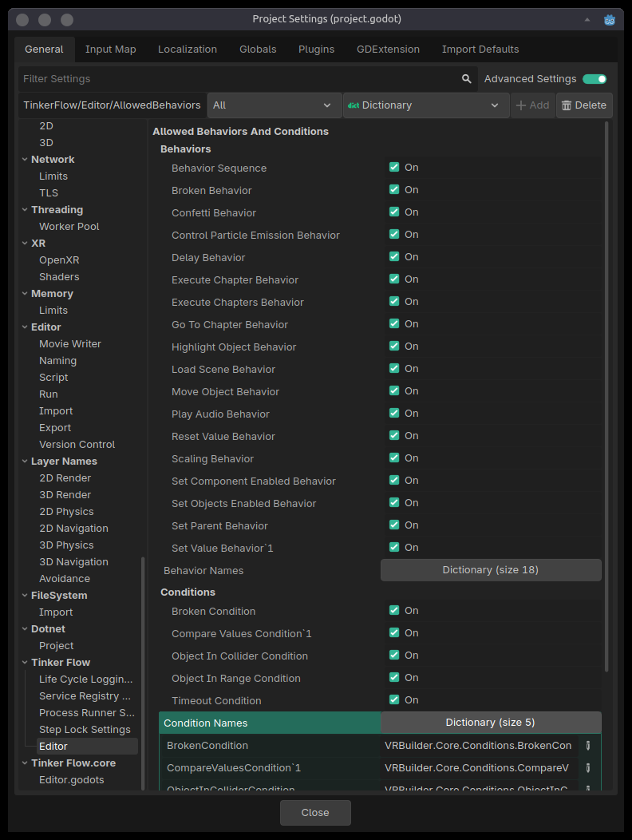The image size is (632, 840).
Task: Click the Close button
Action: (x=315, y=813)
